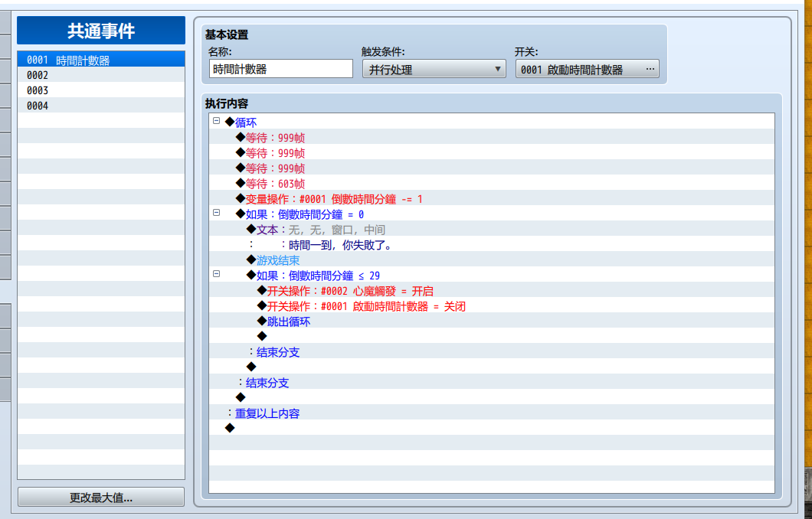Collapse the 如果 倒數時間分鐘 = 0 branch
The width and height of the screenshot is (812, 519).
pos(217,213)
